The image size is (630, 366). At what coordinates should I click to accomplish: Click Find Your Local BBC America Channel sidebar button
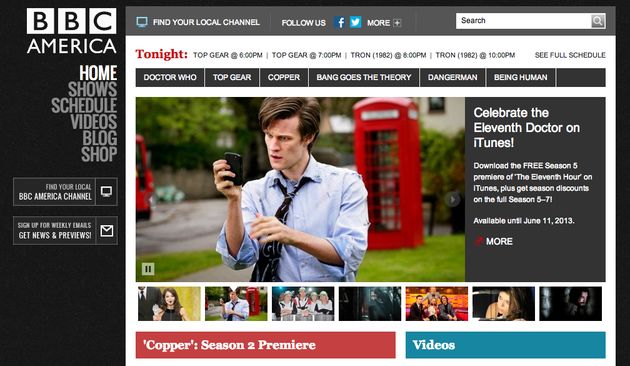(x=65, y=192)
